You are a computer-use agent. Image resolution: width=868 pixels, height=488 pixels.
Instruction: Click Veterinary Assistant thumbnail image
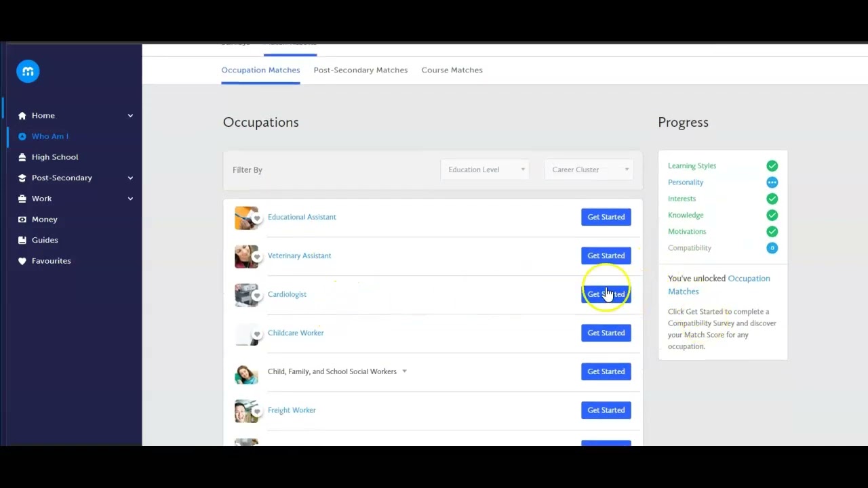coord(246,257)
